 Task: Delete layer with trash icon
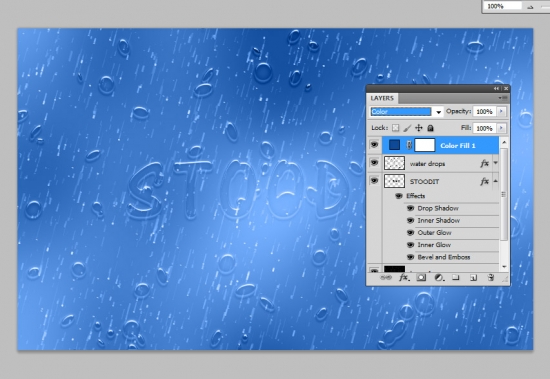[491, 278]
